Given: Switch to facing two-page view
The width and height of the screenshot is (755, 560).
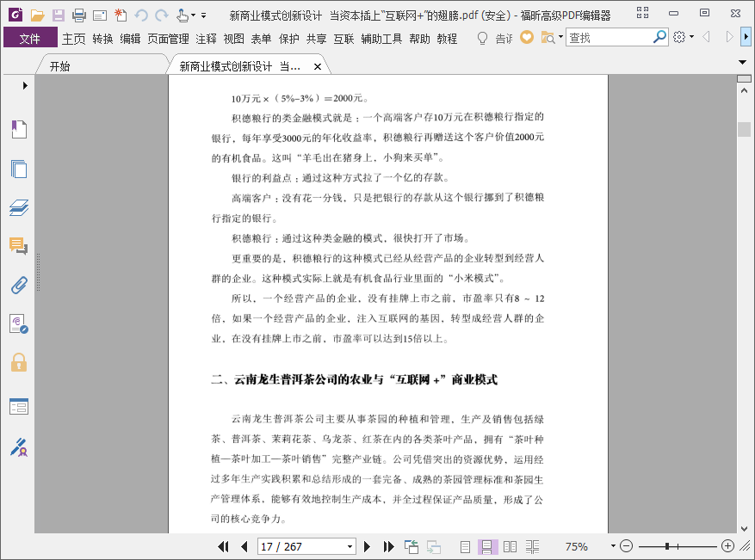Looking at the screenshot, I should 510,546.
